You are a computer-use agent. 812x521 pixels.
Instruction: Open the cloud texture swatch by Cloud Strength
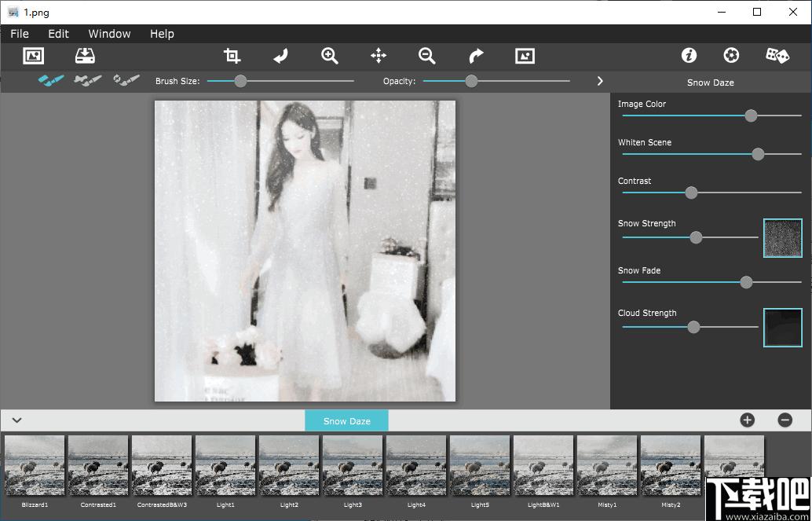(x=782, y=327)
